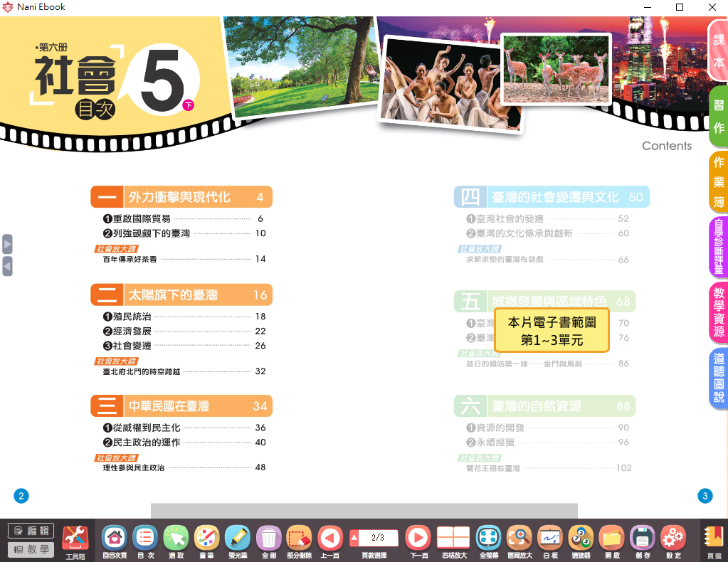Choose the 部分刪除 eraser tool
The image size is (728, 562).
click(x=299, y=538)
